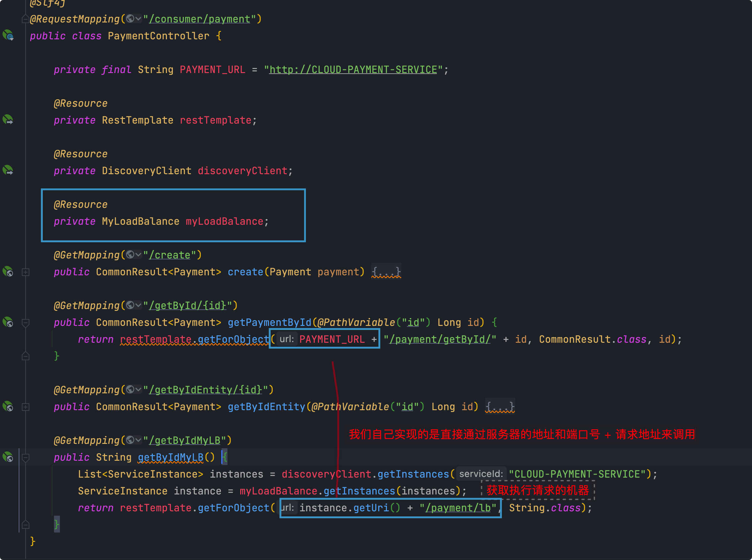Open the http://CLOUD-PAYMENT-SERVICE URL link

(x=353, y=70)
